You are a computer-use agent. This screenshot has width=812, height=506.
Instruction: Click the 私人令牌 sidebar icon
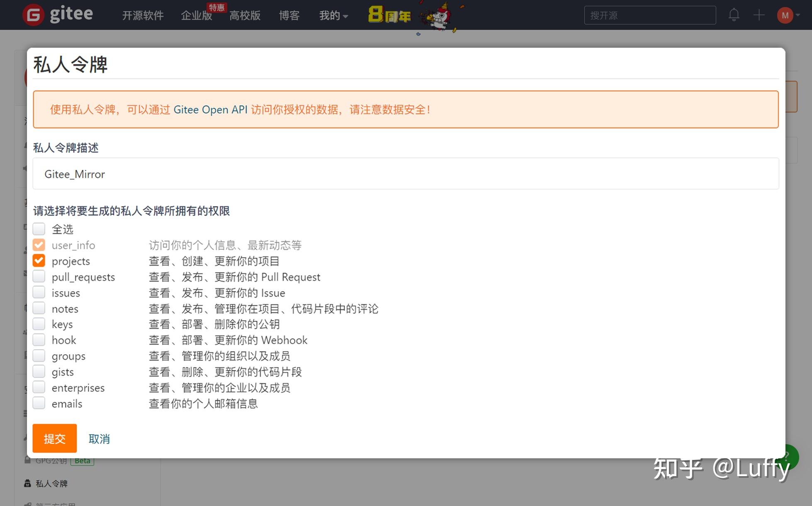coord(27,483)
